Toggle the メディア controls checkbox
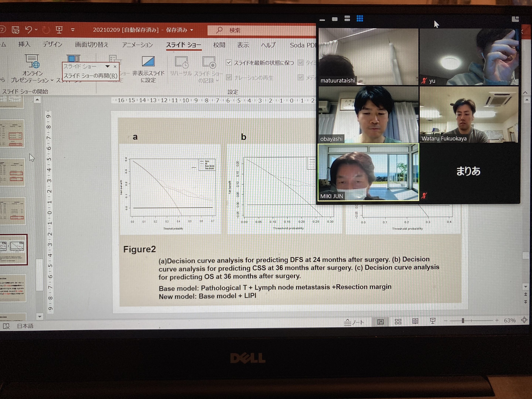The image size is (532, 399). click(300, 77)
